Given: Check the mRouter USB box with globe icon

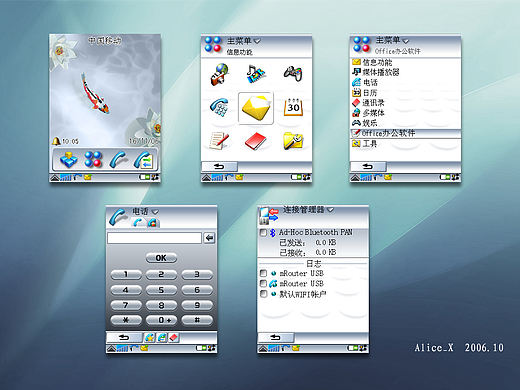Looking at the screenshot, I should click(x=263, y=273).
